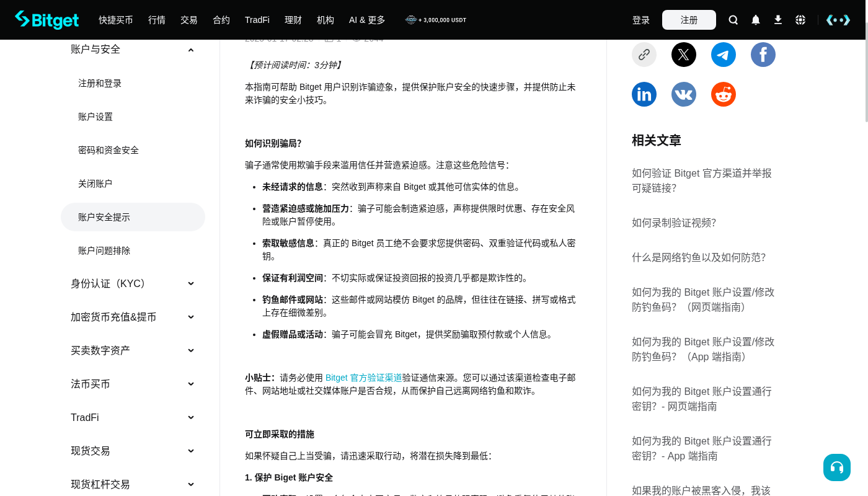Click the 相关文章 heading
Viewport: 868px width, 496px height.
657,140
